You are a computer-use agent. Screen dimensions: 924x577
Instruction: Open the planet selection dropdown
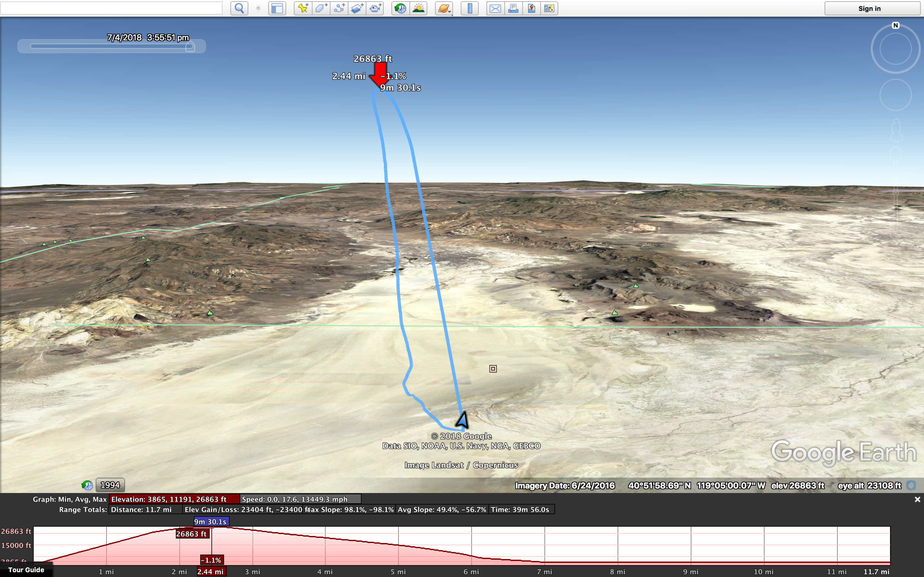(x=444, y=8)
